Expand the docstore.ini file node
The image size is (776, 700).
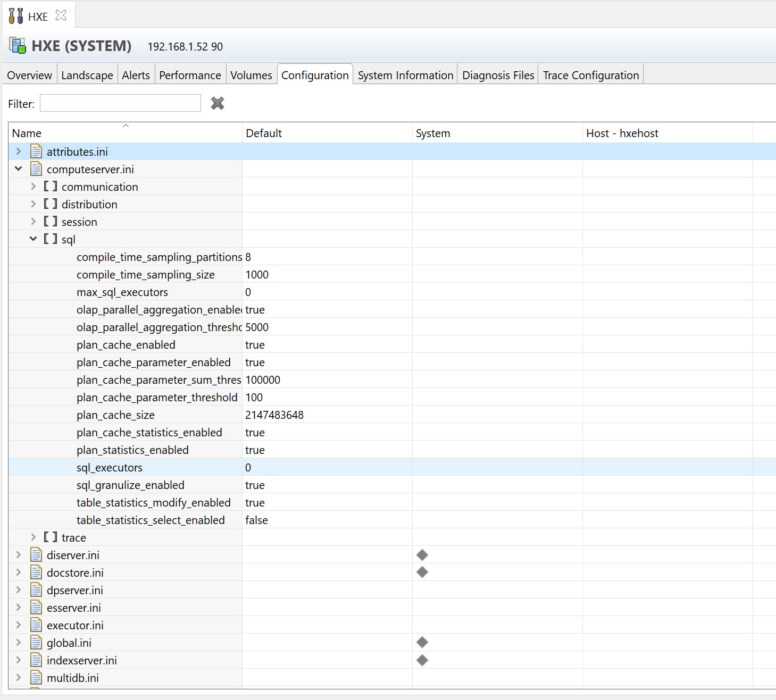point(19,572)
